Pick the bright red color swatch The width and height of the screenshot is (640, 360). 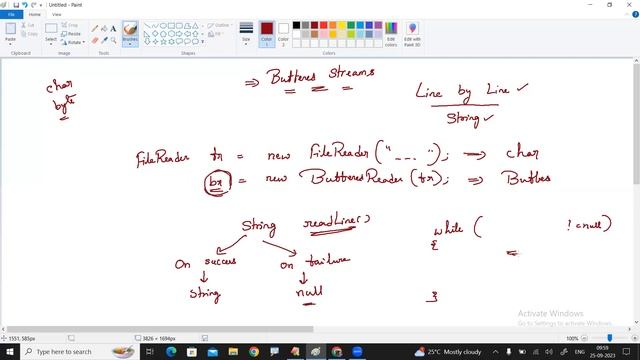pyautogui.click(x=324, y=25)
